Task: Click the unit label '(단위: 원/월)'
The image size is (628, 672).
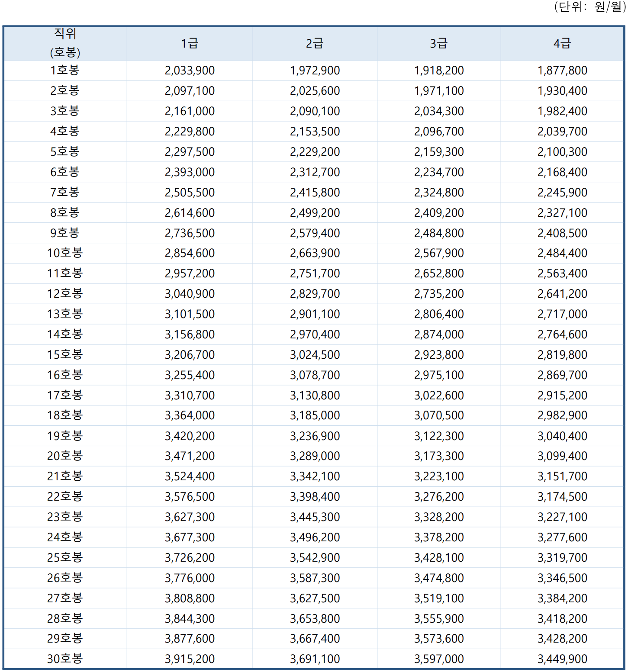Action: coord(589,7)
